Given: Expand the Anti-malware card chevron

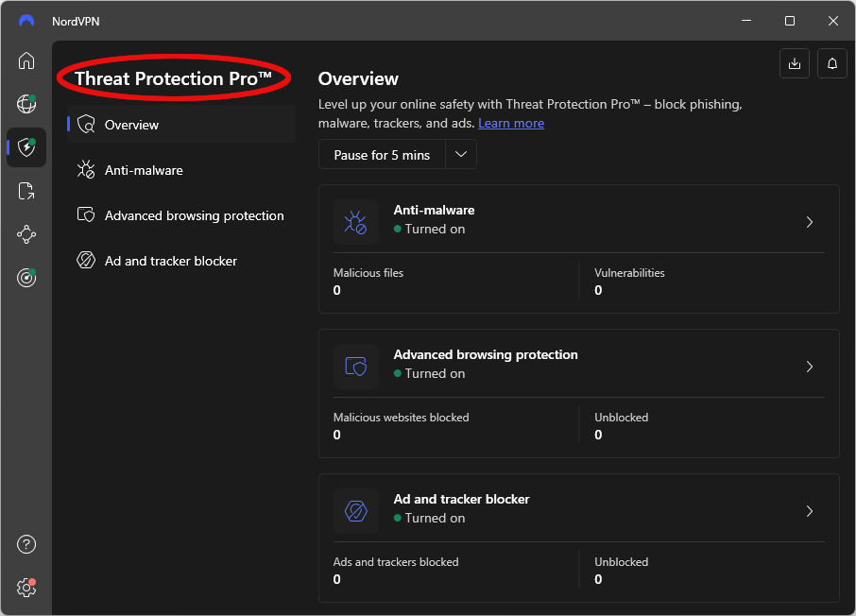Looking at the screenshot, I should coord(810,222).
